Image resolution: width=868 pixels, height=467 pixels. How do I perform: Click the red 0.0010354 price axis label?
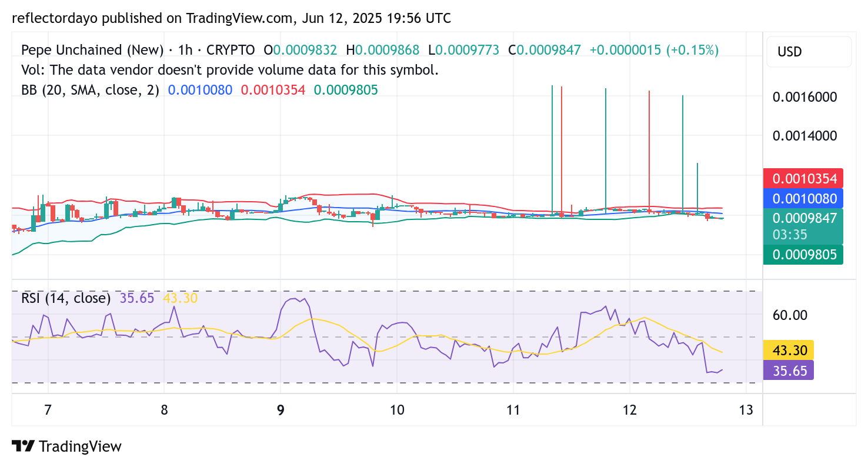[803, 178]
